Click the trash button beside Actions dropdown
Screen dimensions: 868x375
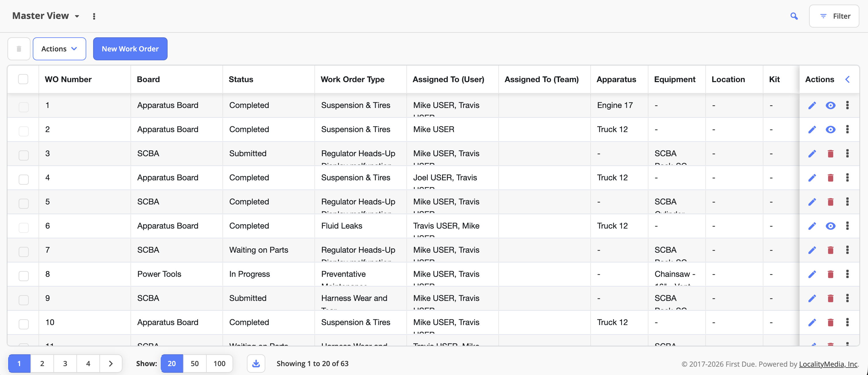19,49
